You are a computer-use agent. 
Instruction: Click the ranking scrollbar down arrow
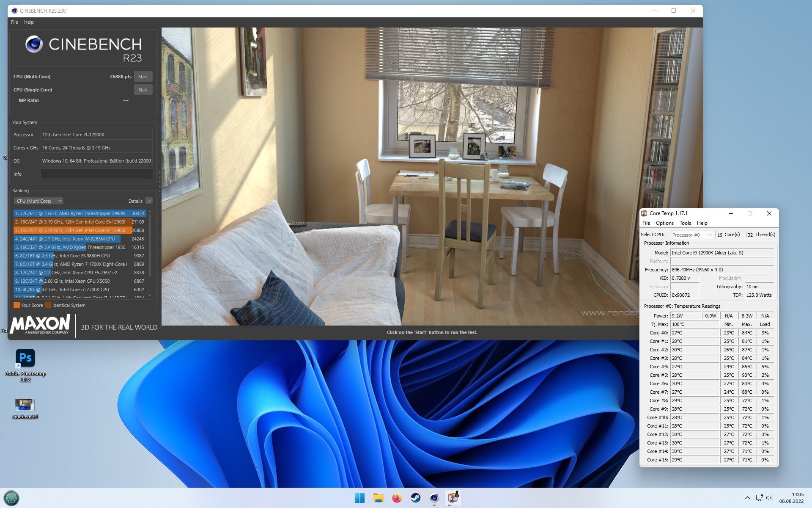[x=150, y=295]
